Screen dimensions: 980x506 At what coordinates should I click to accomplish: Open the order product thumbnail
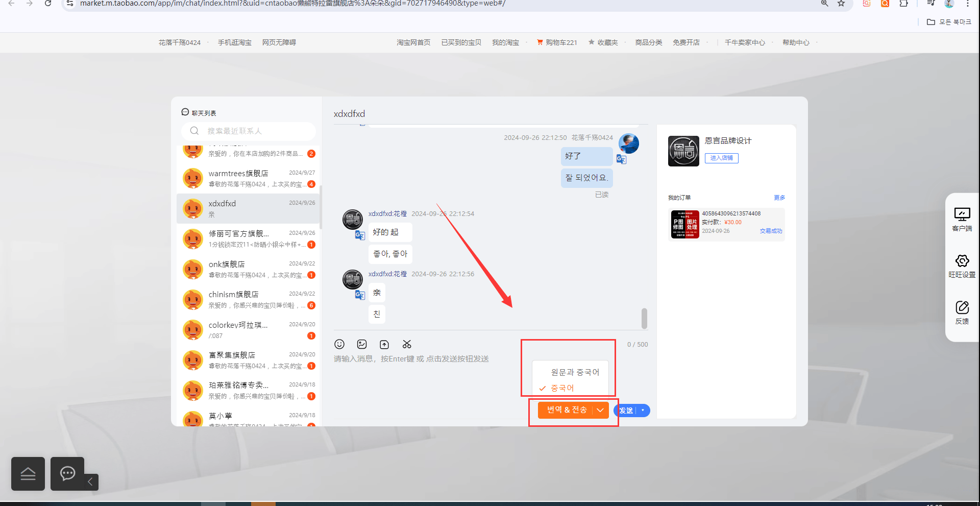point(685,224)
